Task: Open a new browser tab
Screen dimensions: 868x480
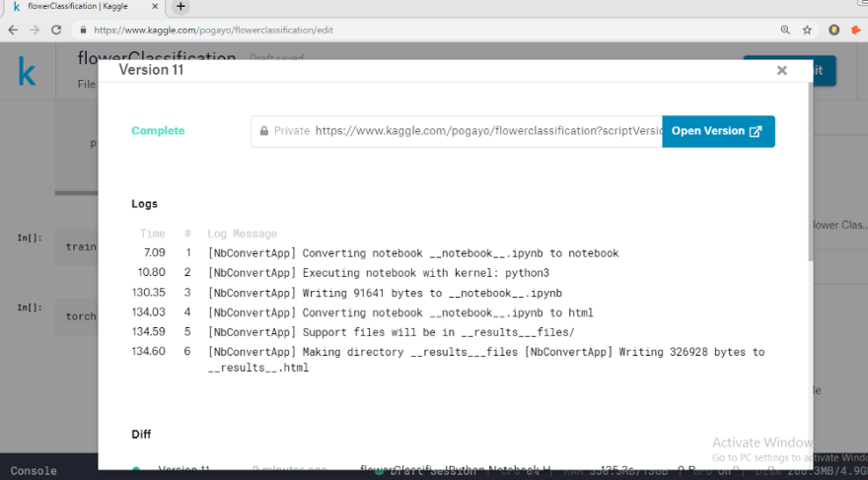Action: click(x=181, y=7)
